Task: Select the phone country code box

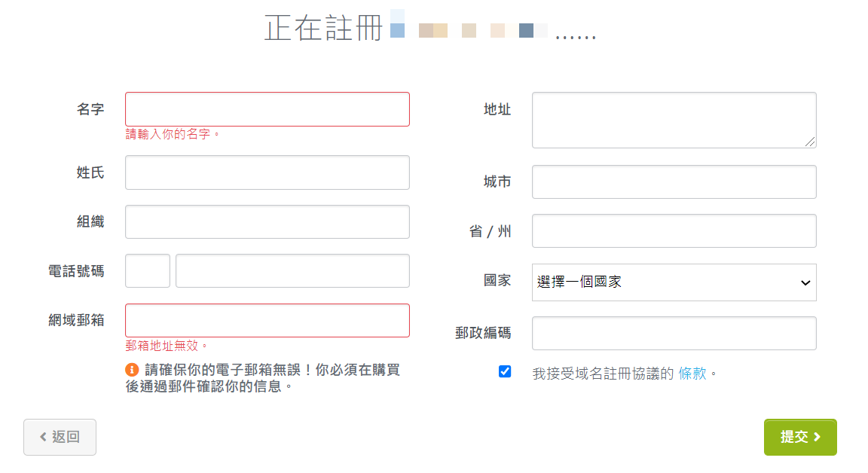Action: (148, 270)
